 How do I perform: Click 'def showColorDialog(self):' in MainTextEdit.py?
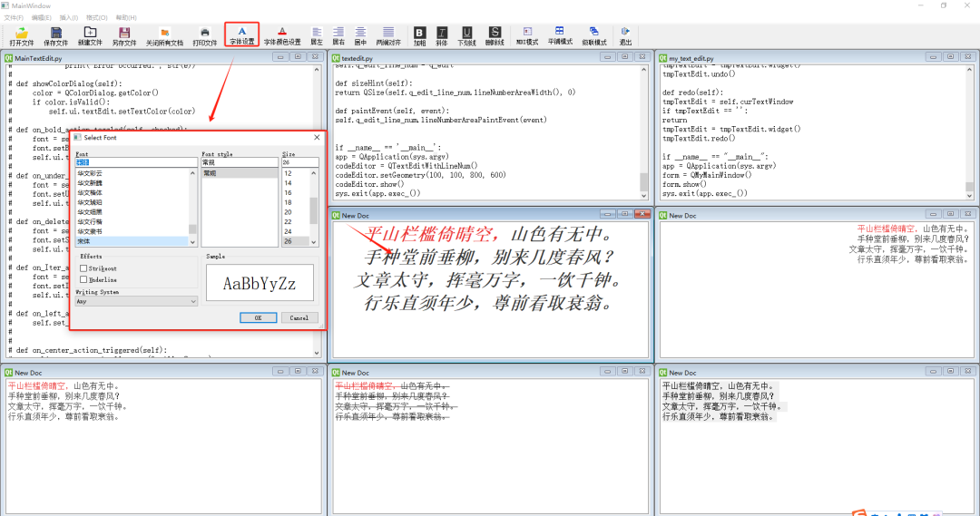[69, 83]
